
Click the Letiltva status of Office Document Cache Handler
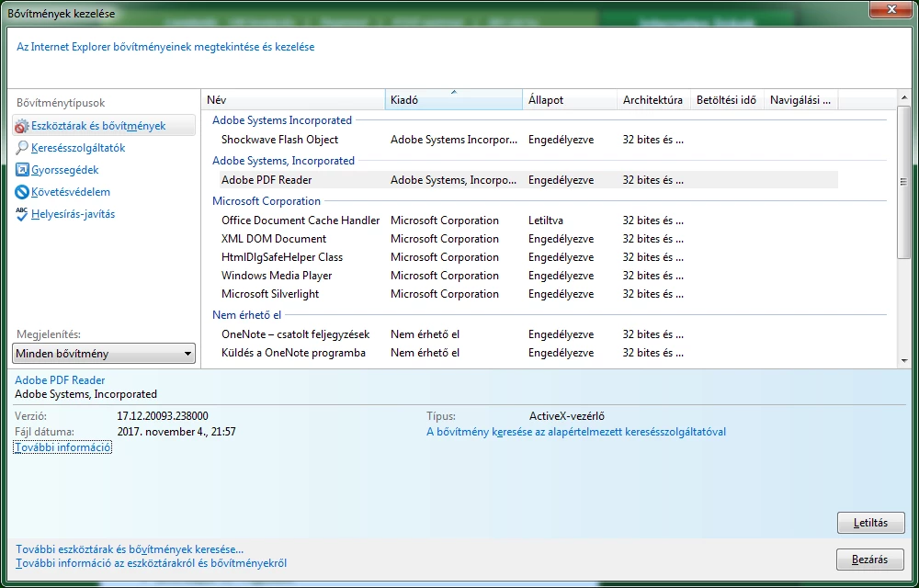pyautogui.click(x=546, y=220)
